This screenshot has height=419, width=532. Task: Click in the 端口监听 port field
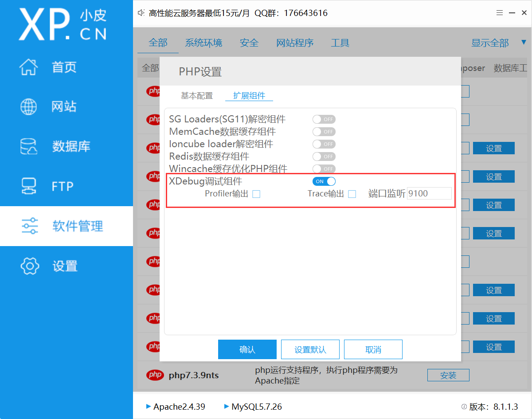point(429,194)
